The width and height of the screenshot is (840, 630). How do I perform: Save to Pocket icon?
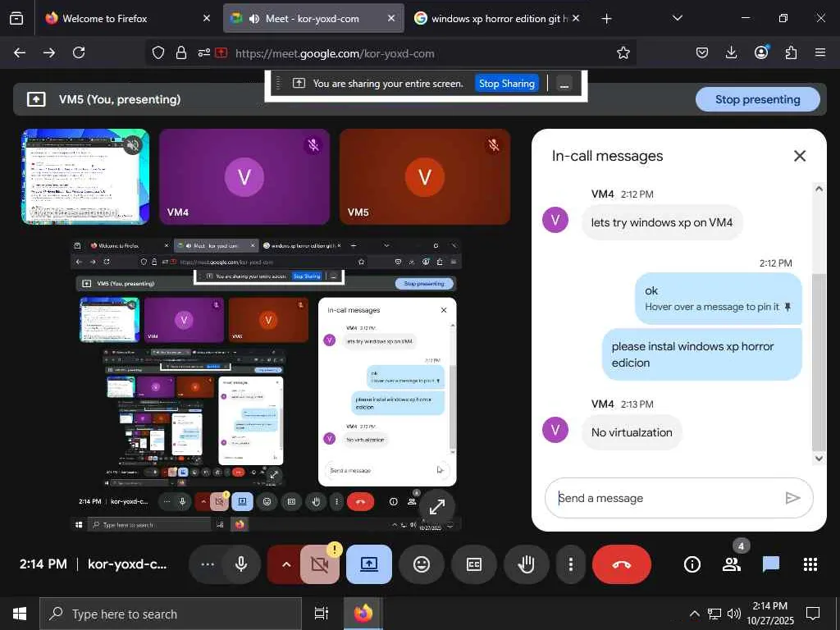tap(702, 52)
